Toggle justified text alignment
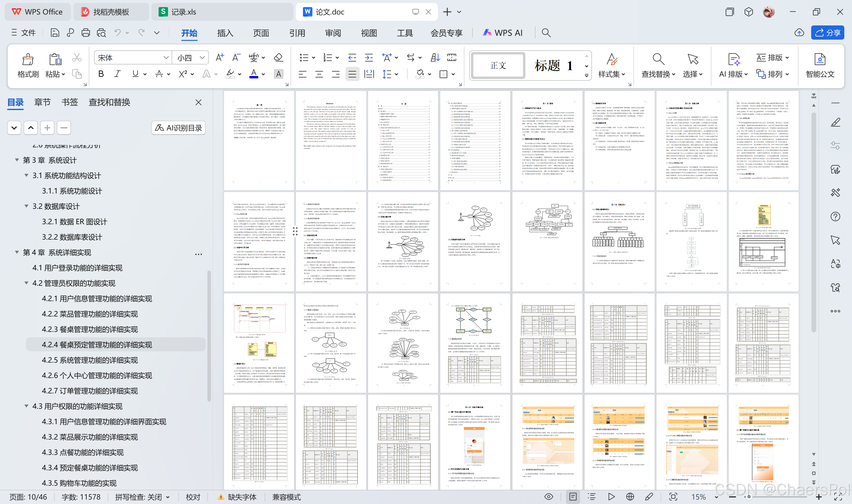This screenshot has width=852, height=504. click(x=352, y=74)
